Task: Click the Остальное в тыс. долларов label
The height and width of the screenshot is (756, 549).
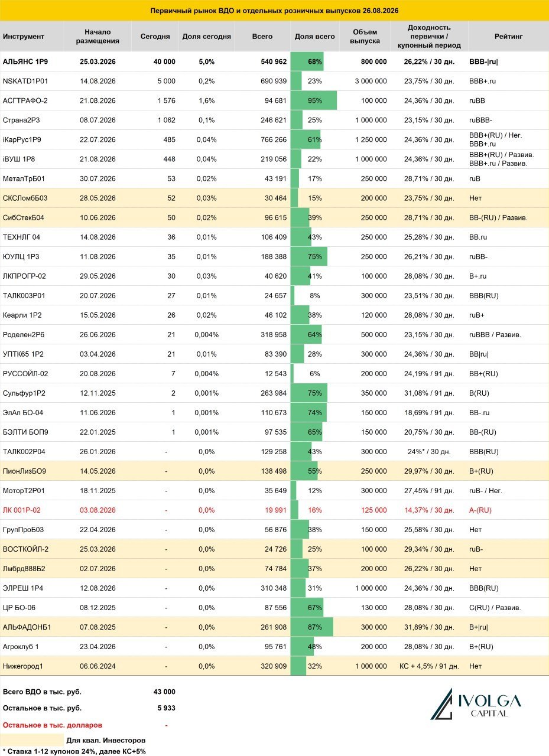Action: [53, 725]
